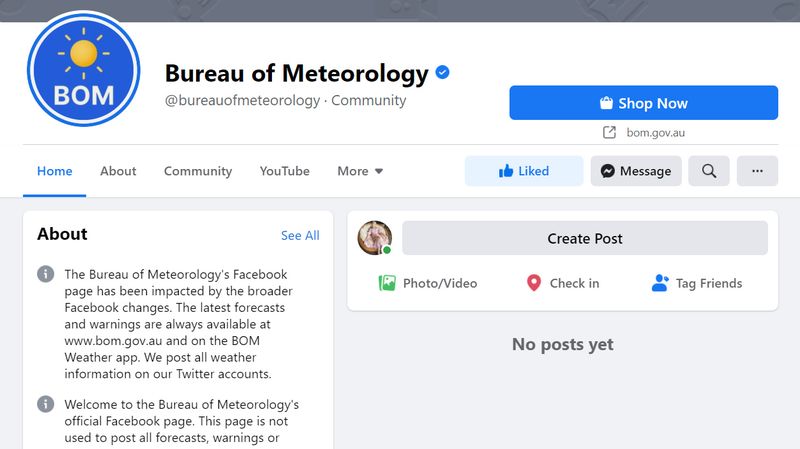Click the magnifier search icon button

709,171
